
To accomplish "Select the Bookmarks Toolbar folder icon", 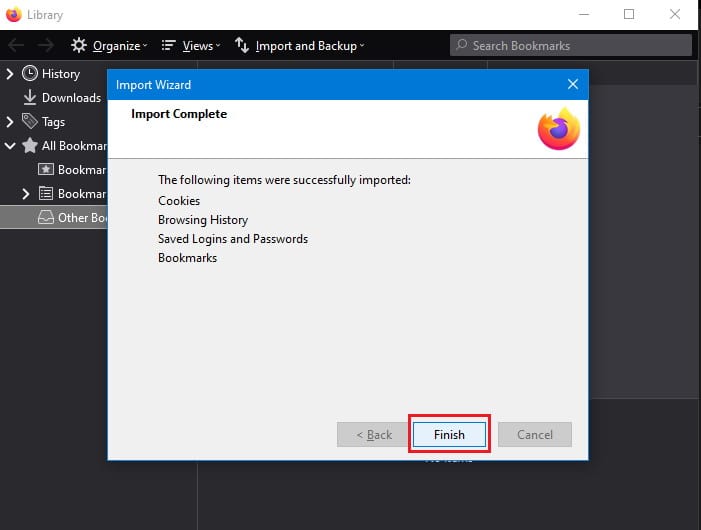I will tap(46, 169).
